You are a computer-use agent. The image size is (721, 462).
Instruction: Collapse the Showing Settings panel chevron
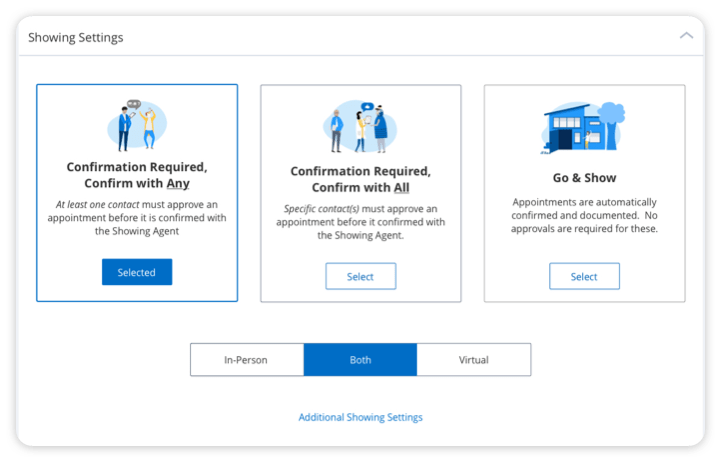[x=686, y=36]
